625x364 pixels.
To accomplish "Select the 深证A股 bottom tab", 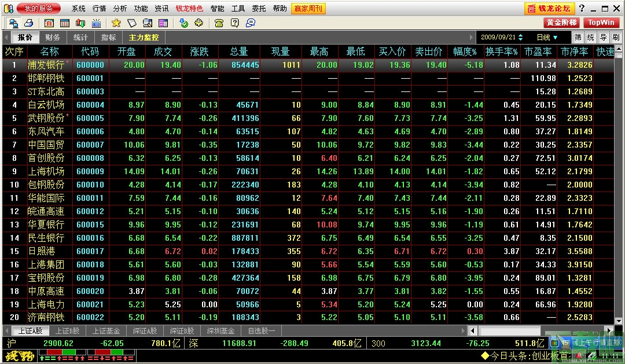I will click(x=145, y=331).
